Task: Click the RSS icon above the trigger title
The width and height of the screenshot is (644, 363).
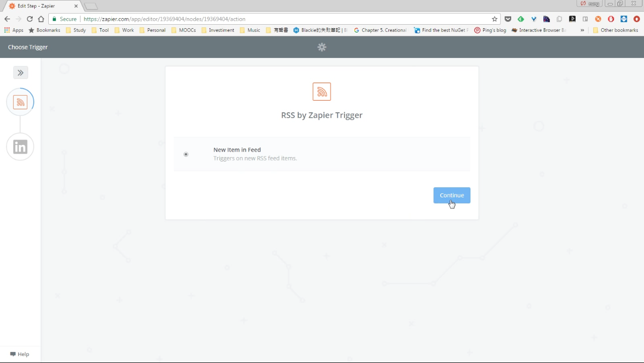Action: coord(322,92)
